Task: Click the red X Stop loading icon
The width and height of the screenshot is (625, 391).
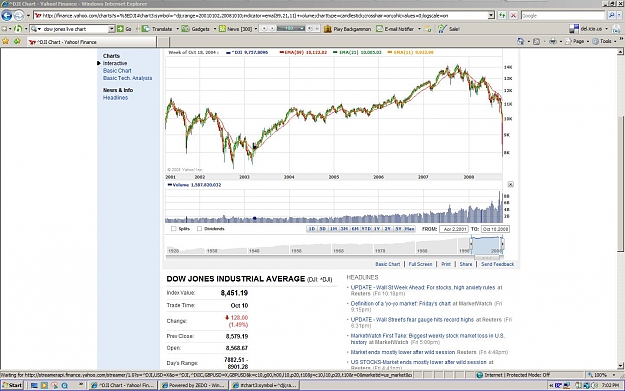Action: point(513,16)
